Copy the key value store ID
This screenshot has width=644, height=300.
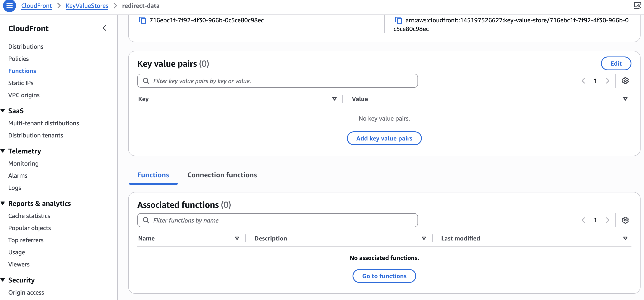pos(142,20)
